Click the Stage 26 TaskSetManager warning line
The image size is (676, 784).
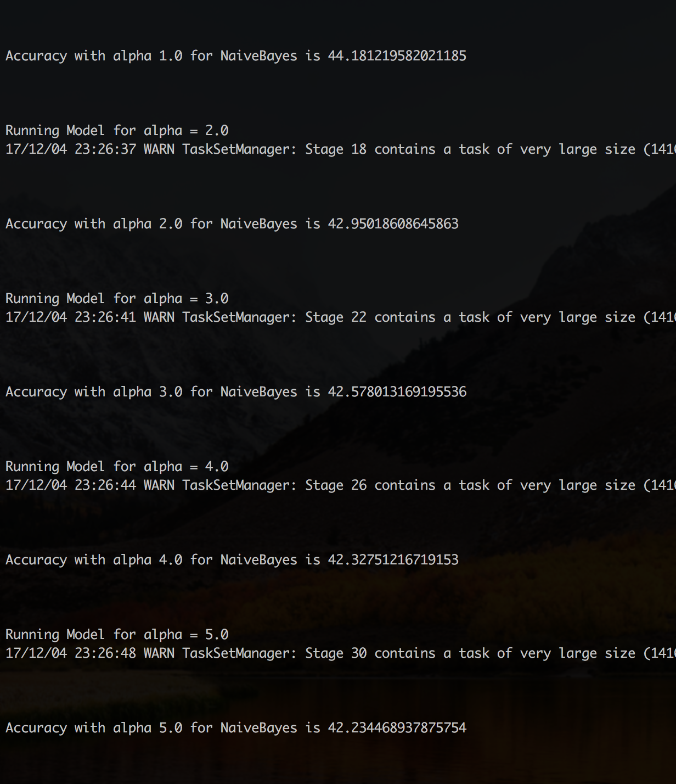341,485
